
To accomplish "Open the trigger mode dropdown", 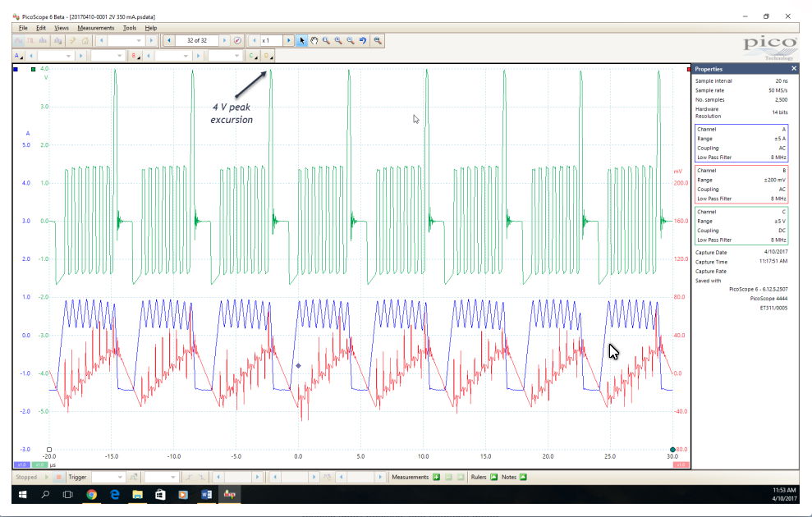I will pyautogui.click(x=120, y=477).
